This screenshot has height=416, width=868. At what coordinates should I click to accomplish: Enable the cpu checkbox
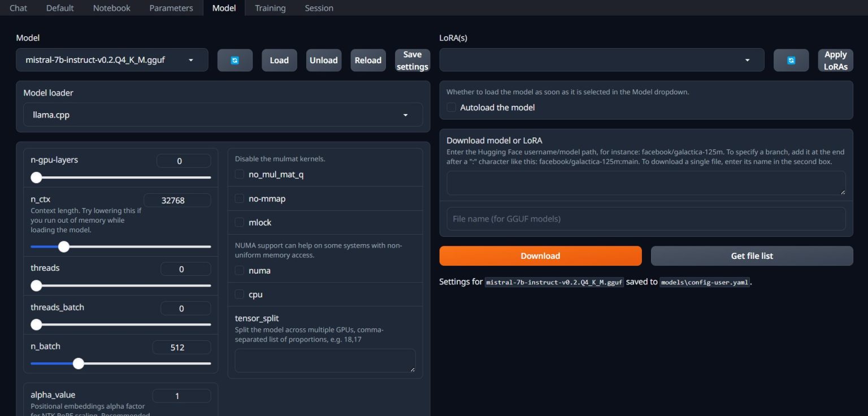239,294
